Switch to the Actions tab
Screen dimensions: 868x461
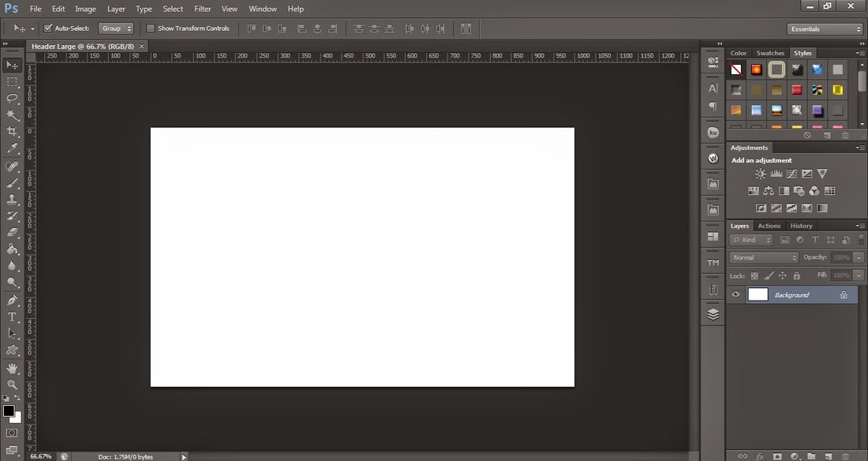click(x=769, y=226)
